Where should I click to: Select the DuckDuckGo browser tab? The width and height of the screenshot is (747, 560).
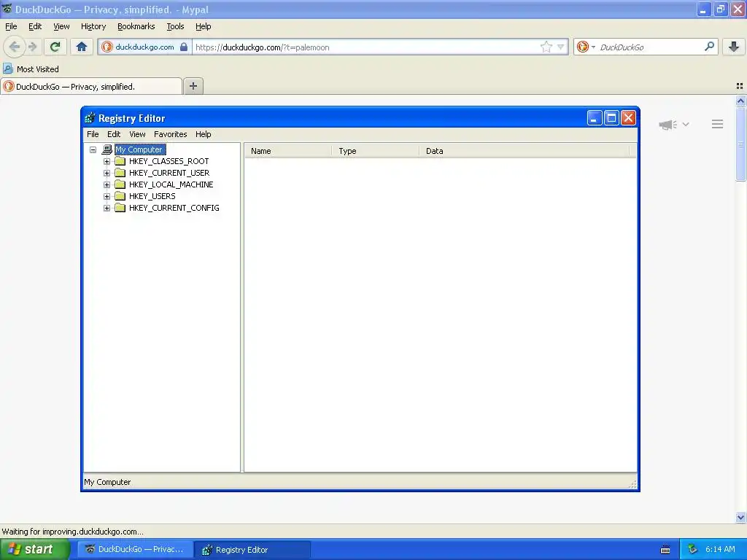click(91, 86)
